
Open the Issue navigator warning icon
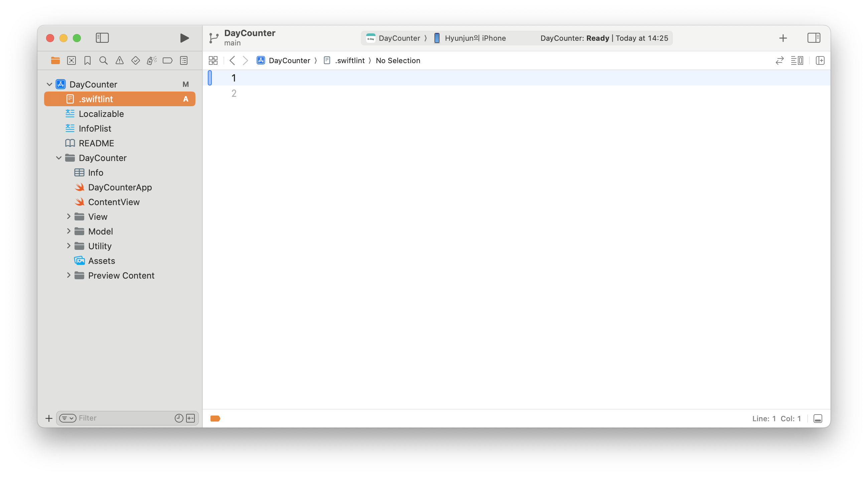(x=120, y=61)
